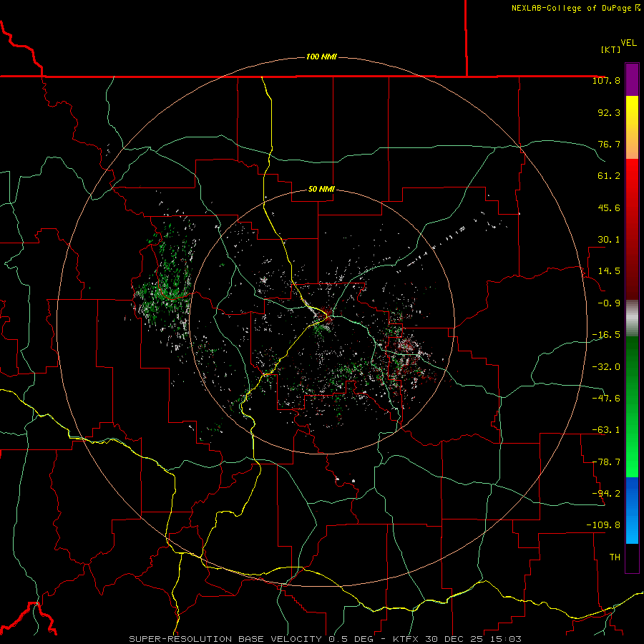Click the purple segment of the color bar
This screenshot has height=644, width=644.
(x=632, y=79)
